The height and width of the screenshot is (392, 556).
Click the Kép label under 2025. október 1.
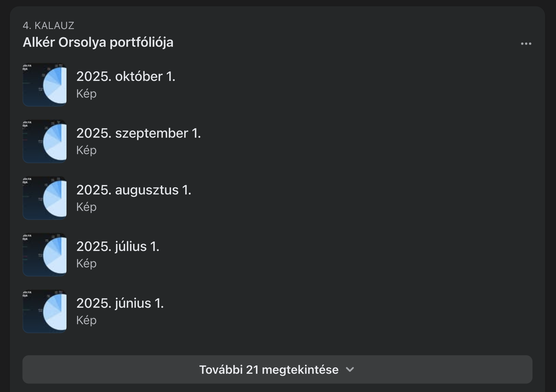(86, 94)
